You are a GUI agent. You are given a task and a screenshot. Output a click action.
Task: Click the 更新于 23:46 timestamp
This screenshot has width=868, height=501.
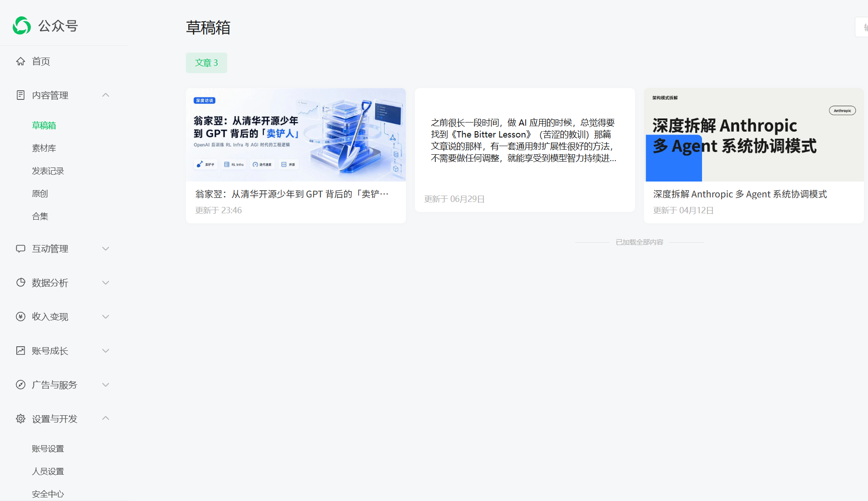219,210
